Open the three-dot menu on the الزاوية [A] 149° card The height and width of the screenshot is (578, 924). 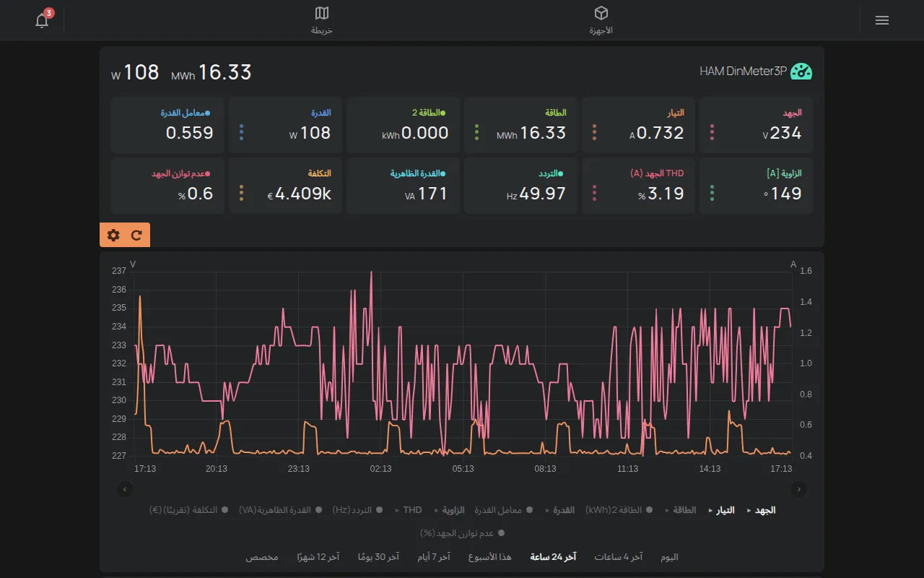[x=712, y=193]
